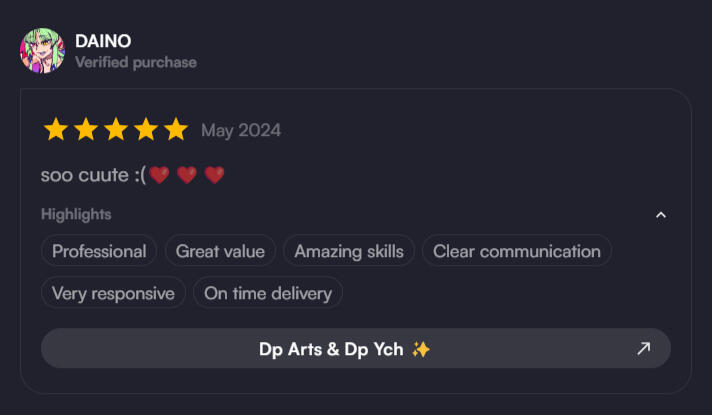This screenshot has width=712, height=415.
Task: Click the Very responsive tag
Action: (113, 293)
